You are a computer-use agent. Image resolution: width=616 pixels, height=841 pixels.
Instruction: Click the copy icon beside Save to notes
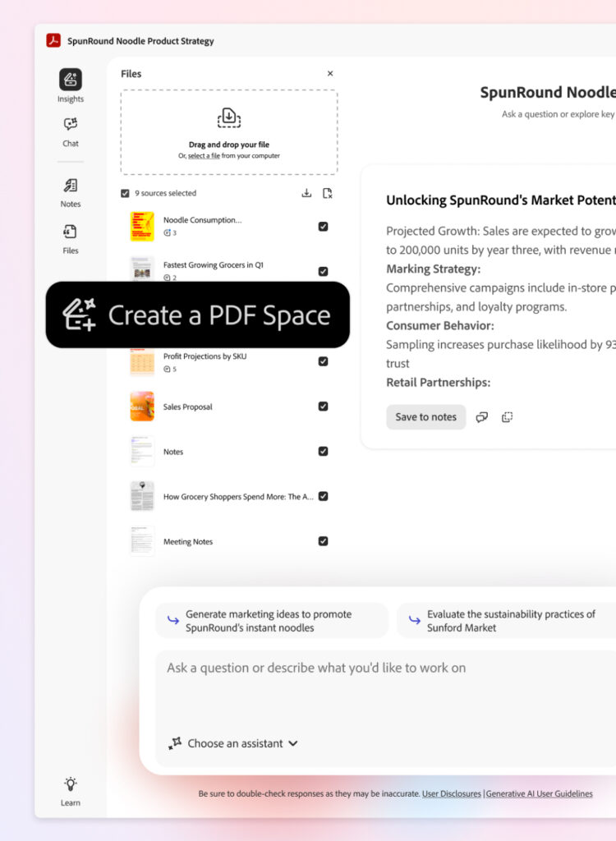coord(507,417)
